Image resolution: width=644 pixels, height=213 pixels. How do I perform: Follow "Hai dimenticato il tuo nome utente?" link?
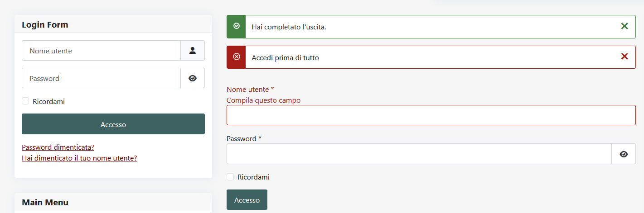click(79, 158)
